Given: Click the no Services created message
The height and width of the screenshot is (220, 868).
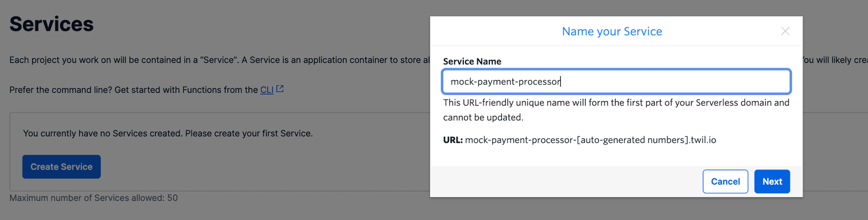Looking at the screenshot, I should coord(168,134).
